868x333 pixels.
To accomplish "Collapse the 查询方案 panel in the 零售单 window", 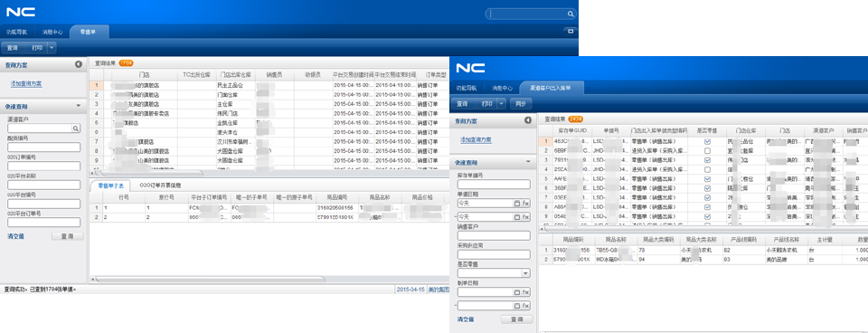I will point(79,65).
